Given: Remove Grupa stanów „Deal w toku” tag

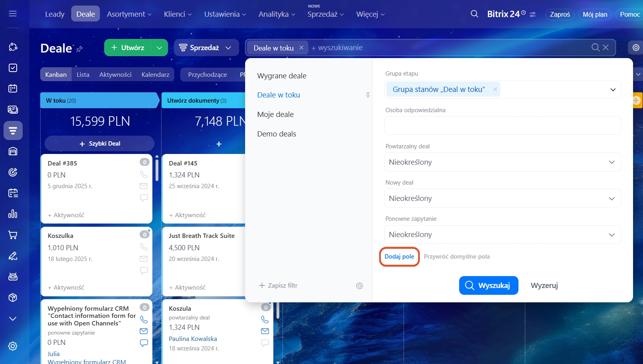Looking at the screenshot, I should point(495,90).
